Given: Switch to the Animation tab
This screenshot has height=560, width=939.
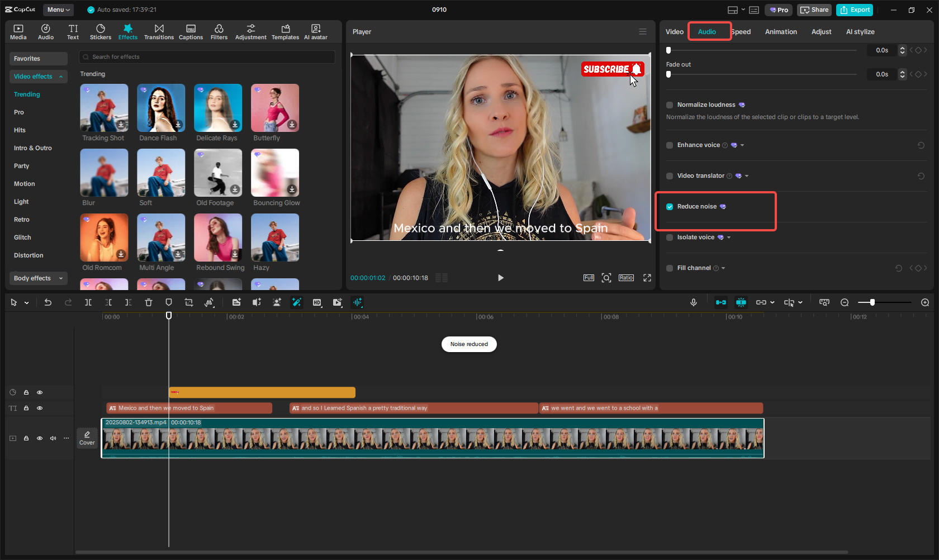Looking at the screenshot, I should click(781, 32).
